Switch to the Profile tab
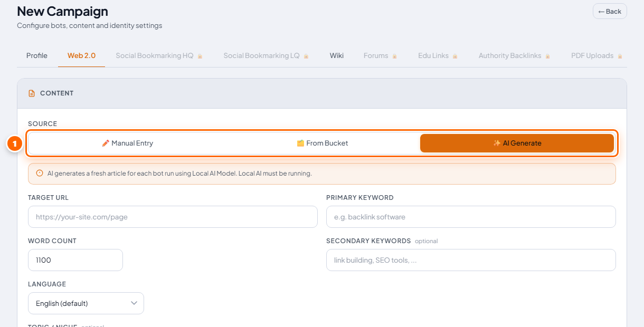This screenshot has height=327, width=644. click(37, 55)
